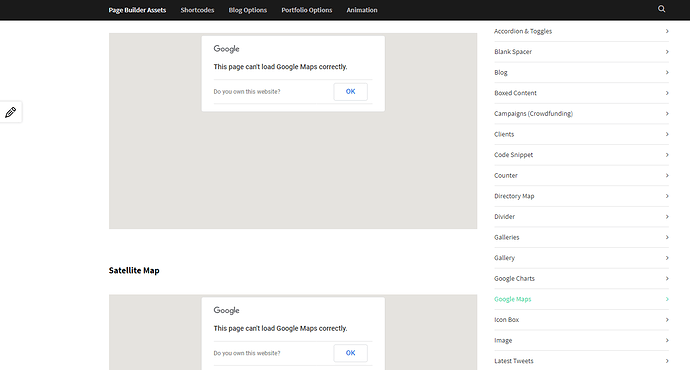The width and height of the screenshot is (690, 370).
Task: Click chevron on the Image row
Action: coord(667,341)
